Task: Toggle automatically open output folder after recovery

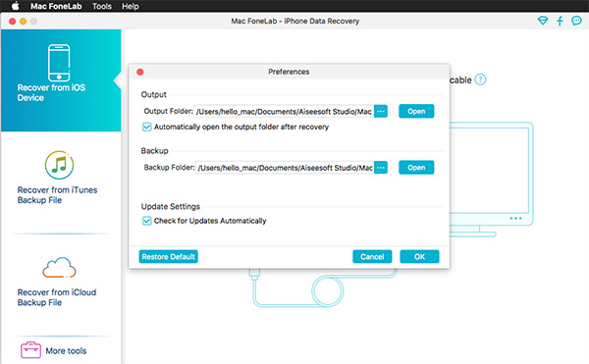Action: coord(147,127)
